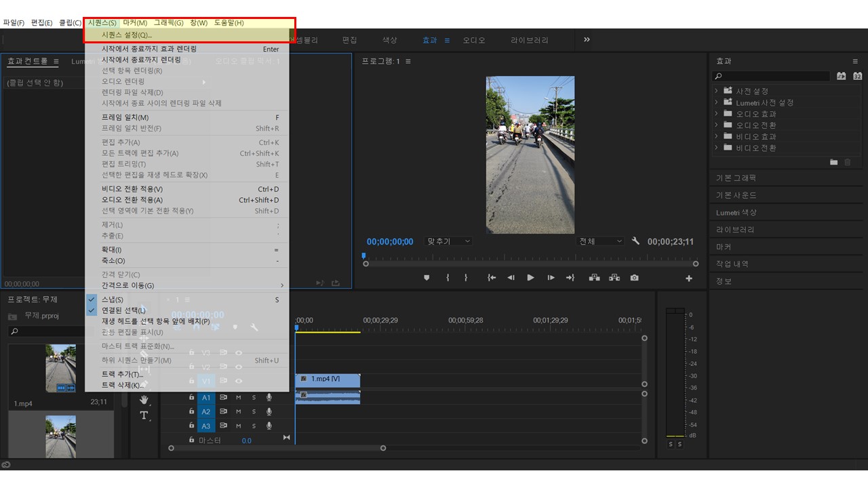Play the sequence in Program monitor
This screenshot has height=488, width=868.
pyautogui.click(x=530, y=277)
